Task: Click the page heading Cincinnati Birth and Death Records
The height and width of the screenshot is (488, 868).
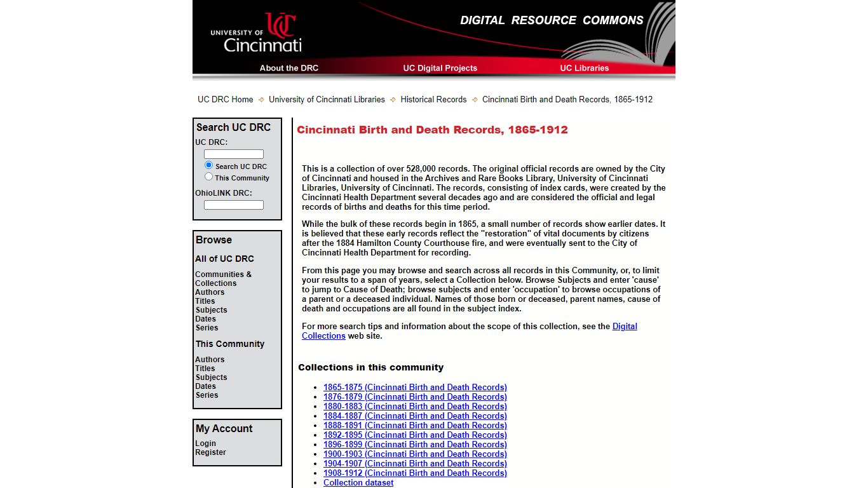Action: (x=432, y=130)
